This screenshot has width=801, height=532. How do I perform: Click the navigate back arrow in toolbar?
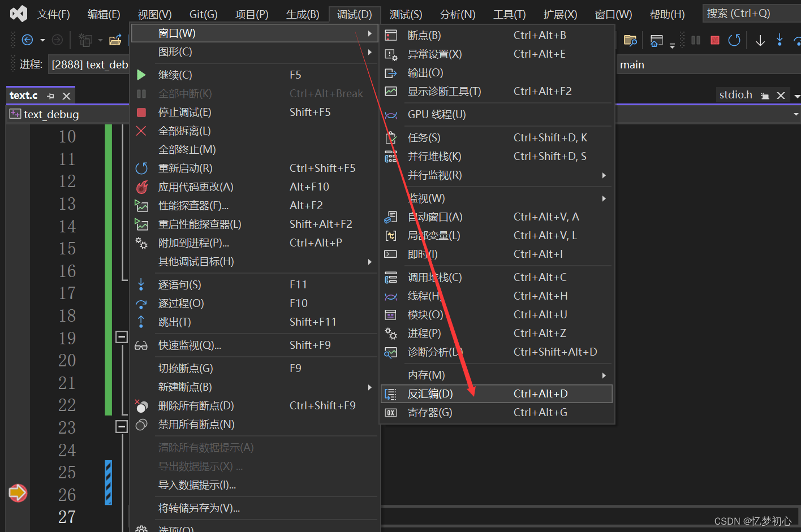click(x=27, y=40)
